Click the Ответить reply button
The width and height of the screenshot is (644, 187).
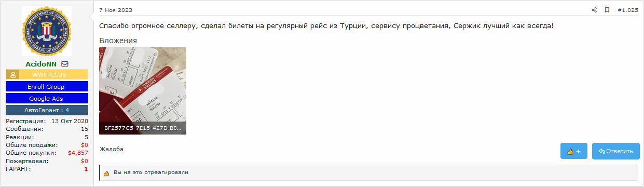click(616, 151)
